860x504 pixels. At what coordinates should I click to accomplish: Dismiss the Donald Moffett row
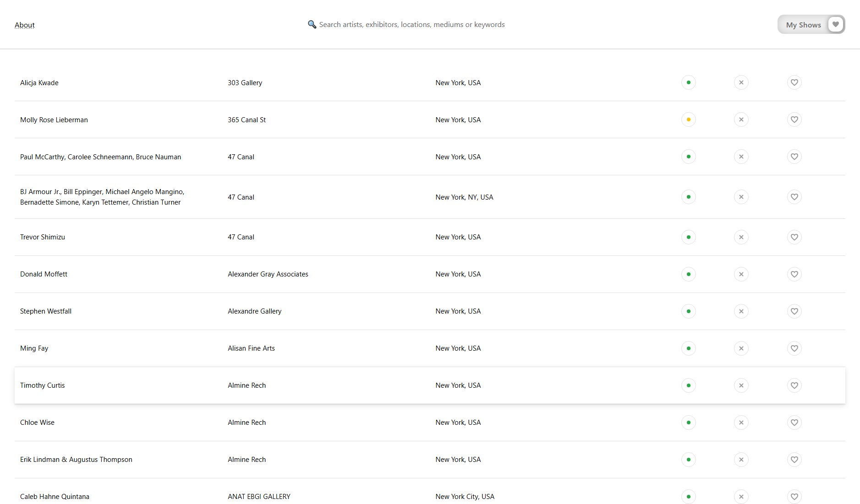click(741, 274)
